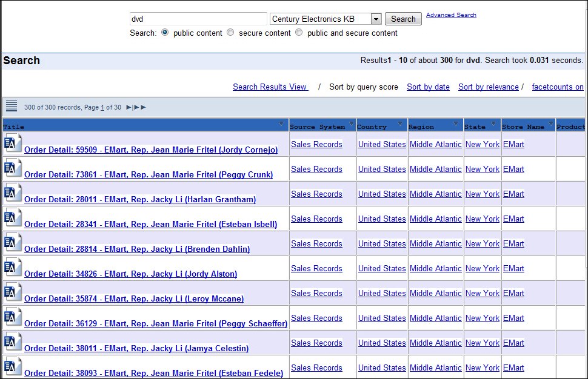Open Order Detail 35874 Leroy Mccane link
The width and height of the screenshot is (588, 379).
coord(134,298)
